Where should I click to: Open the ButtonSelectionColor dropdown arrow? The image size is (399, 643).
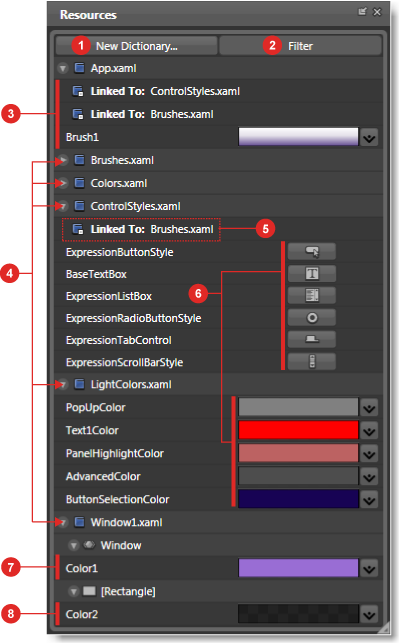(x=369, y=500)
